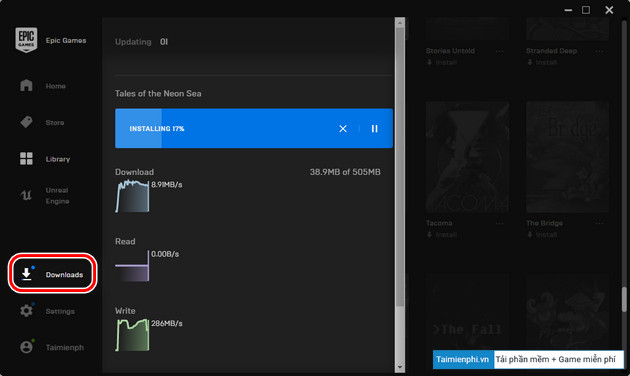Click the Write speed graph
The height and width of the screenshot is (376, 630).
pyautogui.click(x=132, y=335)
